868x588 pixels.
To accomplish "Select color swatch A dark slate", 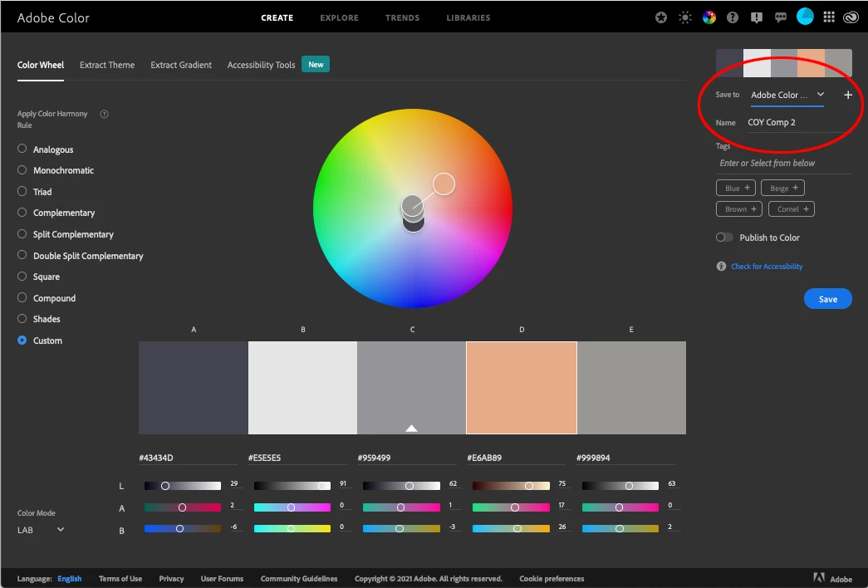I will tap(194, 388).
